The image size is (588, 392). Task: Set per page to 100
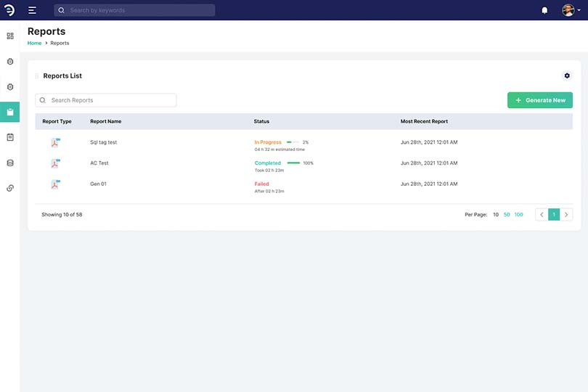click(x=518, y=215)
